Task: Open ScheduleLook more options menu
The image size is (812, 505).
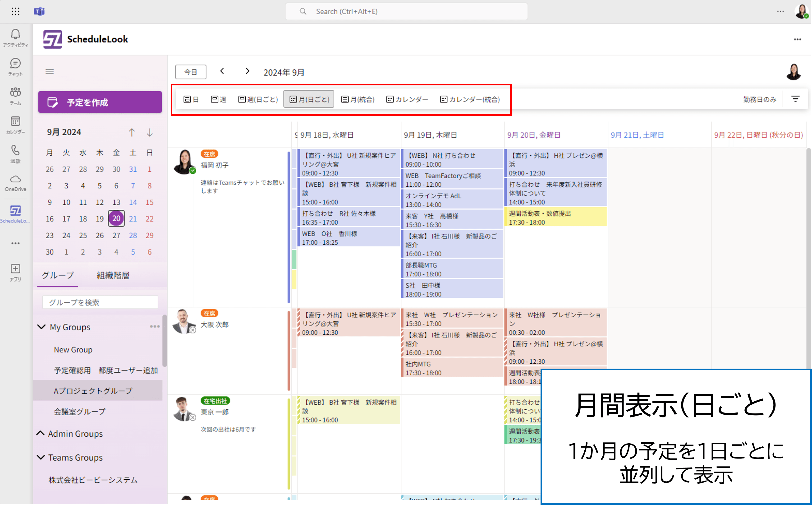Action: [x=797, y=39]
